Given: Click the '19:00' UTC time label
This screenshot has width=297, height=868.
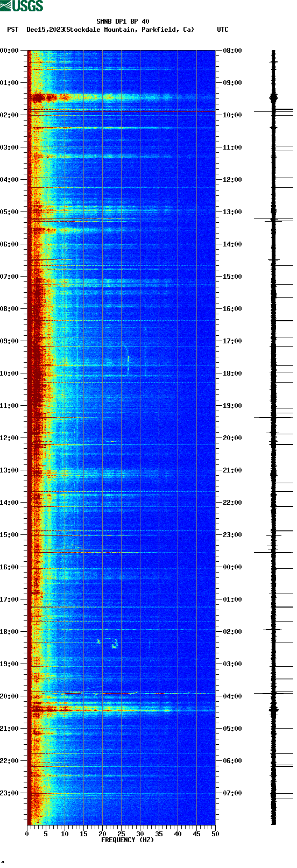Looking at the screenshot, I should pos(232,406).
